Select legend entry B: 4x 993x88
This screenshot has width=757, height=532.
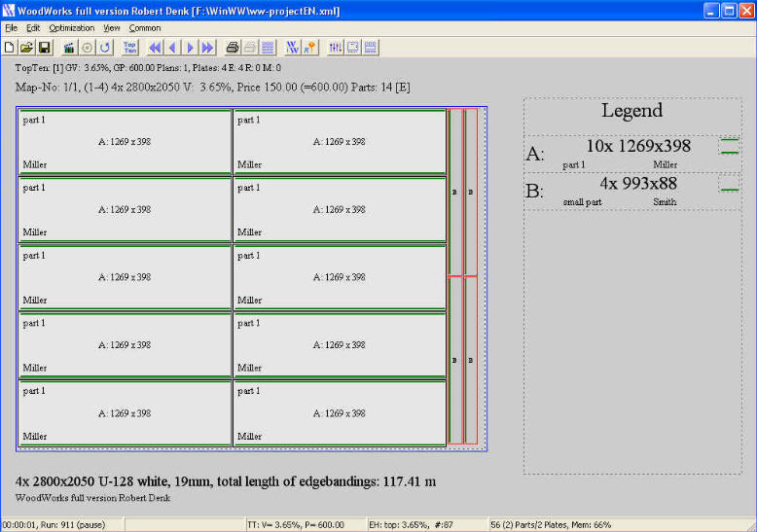click(x=632, y=192)
